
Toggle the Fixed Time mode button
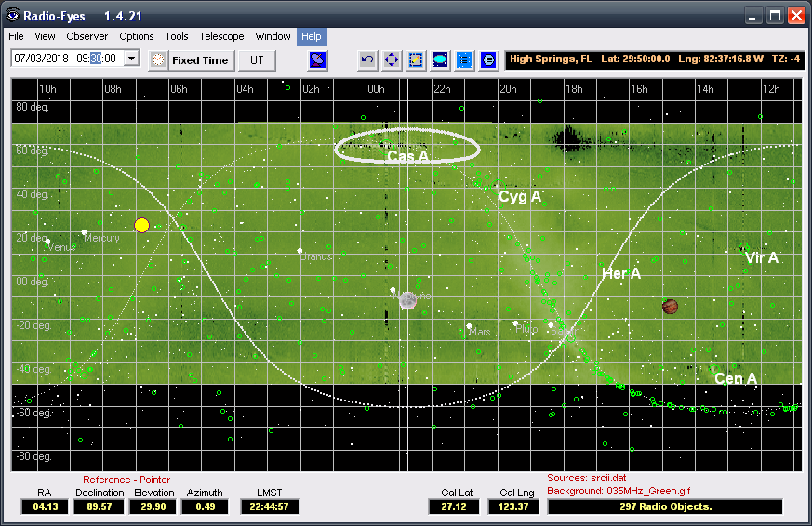199,59
